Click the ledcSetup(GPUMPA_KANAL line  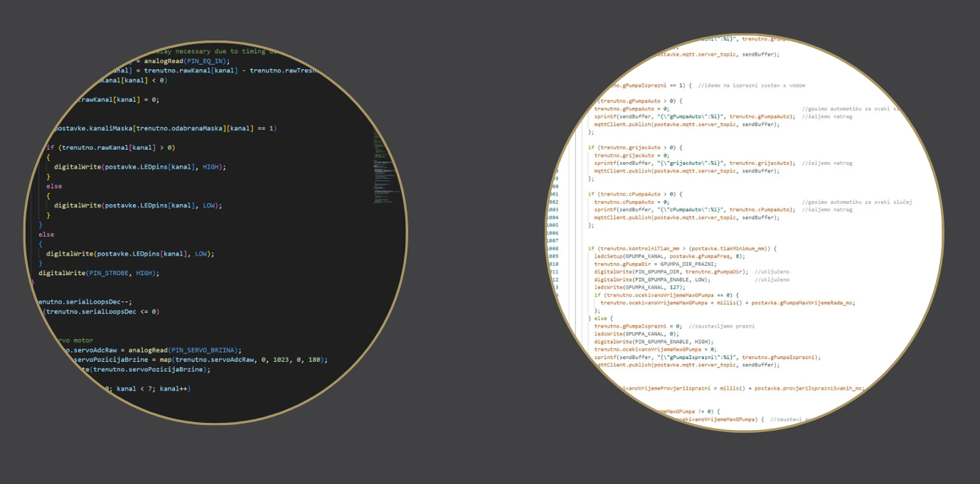tap(669, 256)
